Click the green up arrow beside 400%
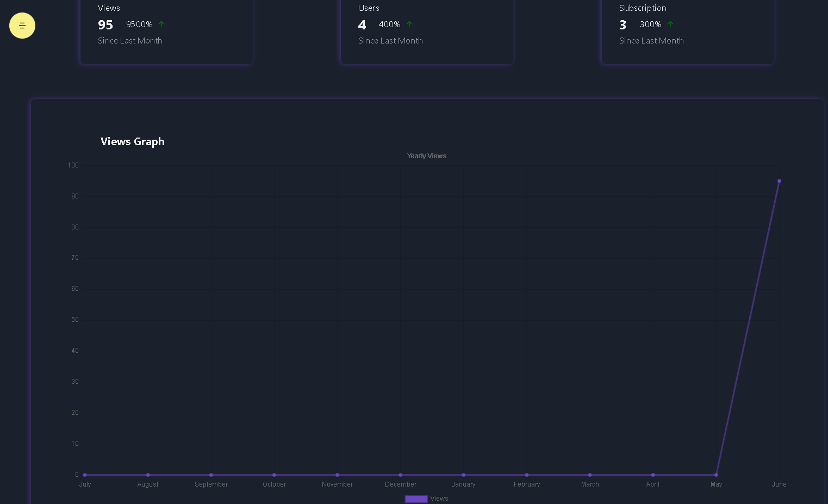Viewport: 828px width, 504px height. (x=410, y=24)
